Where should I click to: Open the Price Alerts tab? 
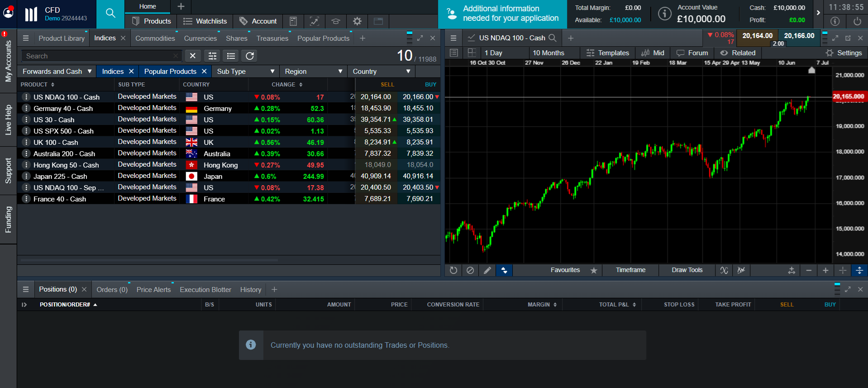pos(153,290)
